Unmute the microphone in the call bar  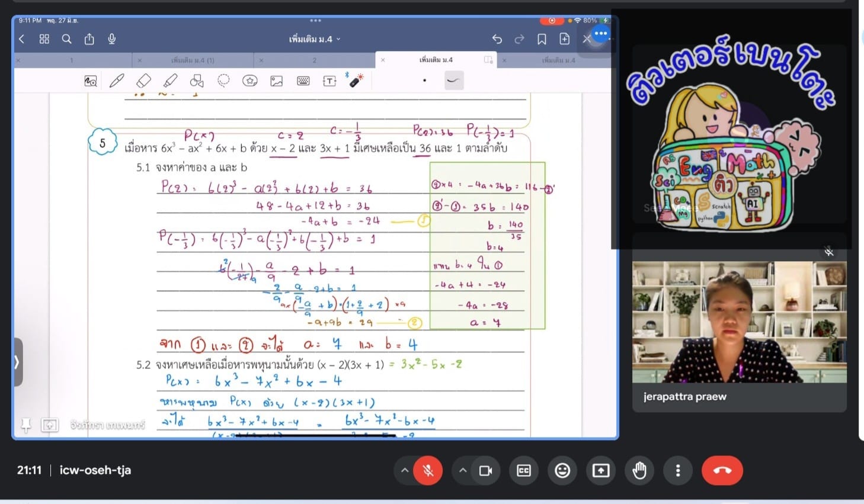tap(428, 471)
